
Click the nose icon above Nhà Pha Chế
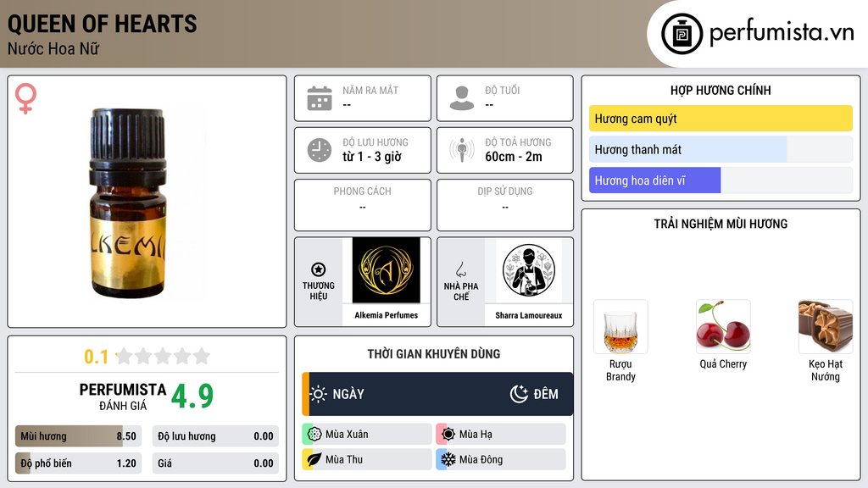click(460, 269)
